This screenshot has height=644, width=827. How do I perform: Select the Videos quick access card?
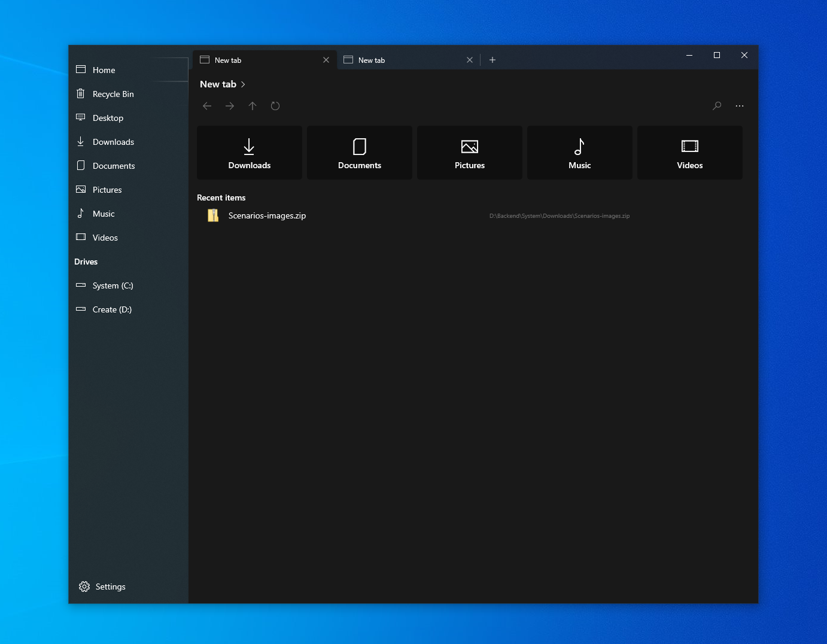point(689,153)
